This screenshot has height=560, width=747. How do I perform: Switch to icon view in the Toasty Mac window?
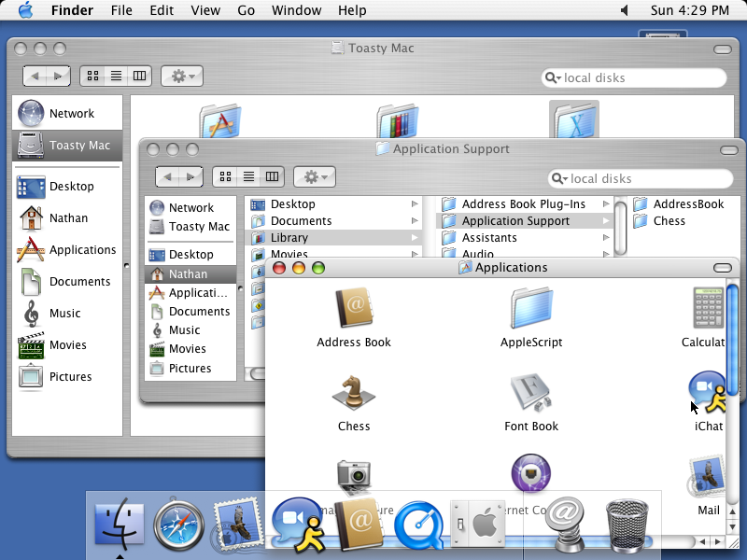(92, 76)
